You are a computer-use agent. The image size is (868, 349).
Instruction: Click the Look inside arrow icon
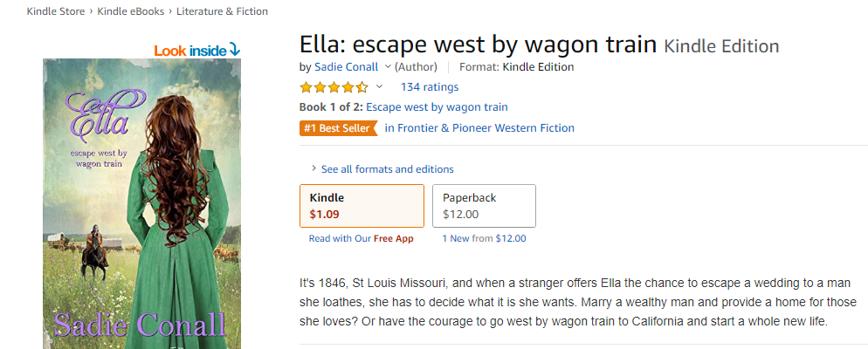[234, 50]
